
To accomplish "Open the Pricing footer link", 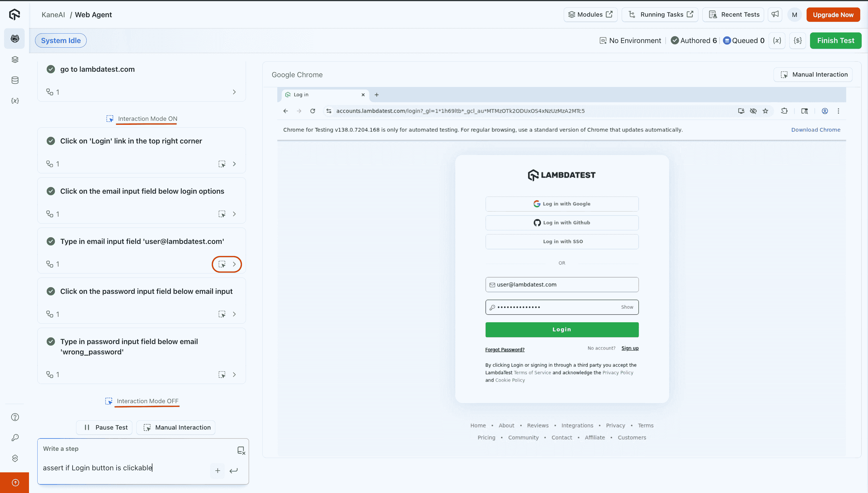I will pyautogui.click(x=486, y=437).
